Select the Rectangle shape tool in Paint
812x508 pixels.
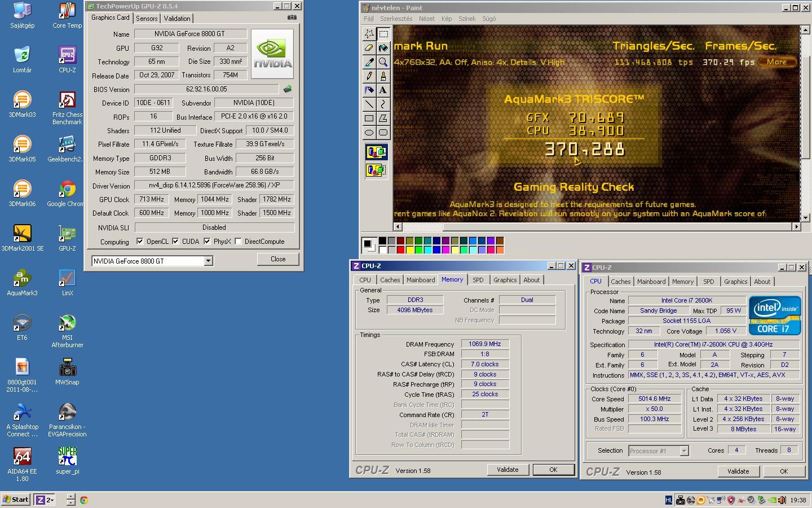pos(369,118)
